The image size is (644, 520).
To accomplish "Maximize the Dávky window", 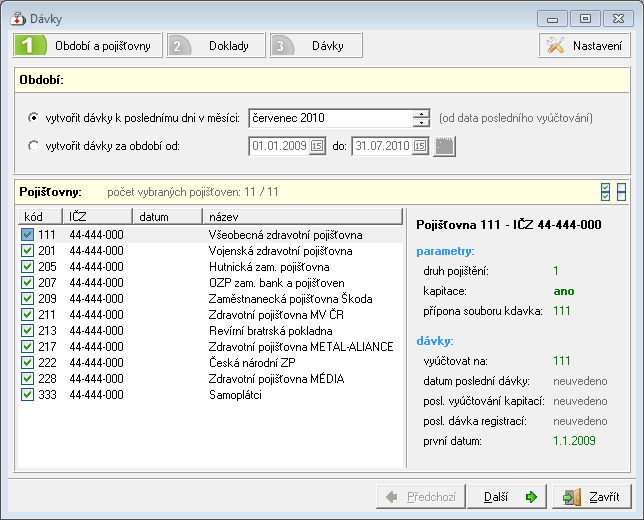I will (585, 19).
